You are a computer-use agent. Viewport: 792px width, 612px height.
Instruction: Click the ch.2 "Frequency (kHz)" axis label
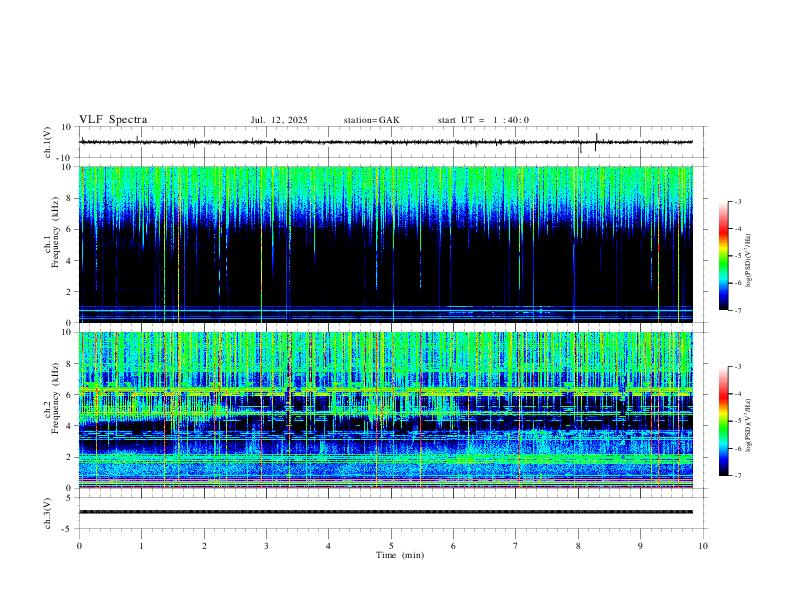click(55, 398)
